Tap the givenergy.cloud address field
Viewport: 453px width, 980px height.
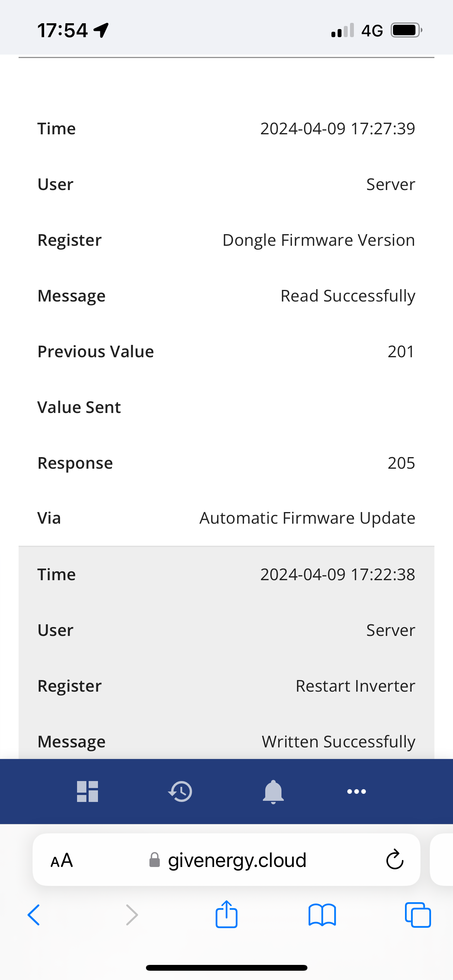tap(226, 860)
